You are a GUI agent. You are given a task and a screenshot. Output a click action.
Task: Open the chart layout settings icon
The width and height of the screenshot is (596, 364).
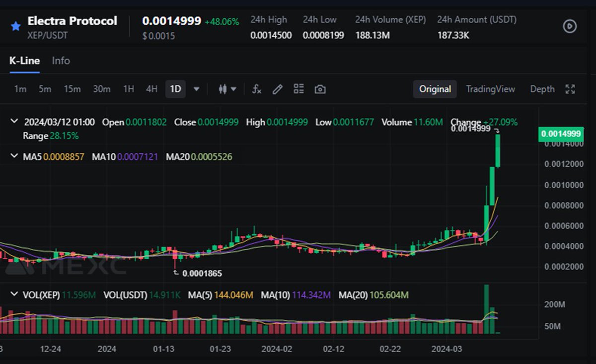(298, 89)
